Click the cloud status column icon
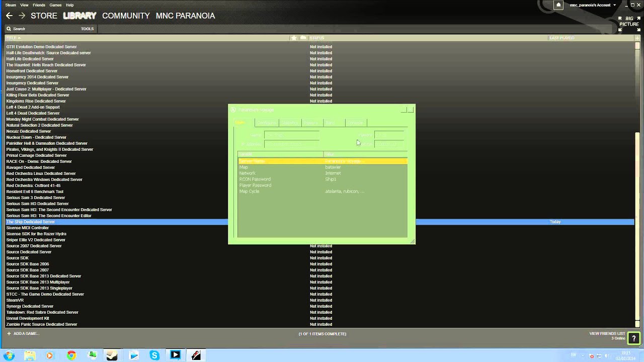The image size is (644, 362). point(303,38)
